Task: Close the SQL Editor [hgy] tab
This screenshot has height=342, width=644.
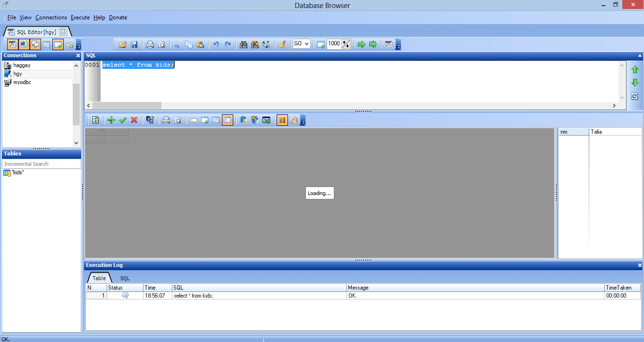Action: click(x=63, y=32)
